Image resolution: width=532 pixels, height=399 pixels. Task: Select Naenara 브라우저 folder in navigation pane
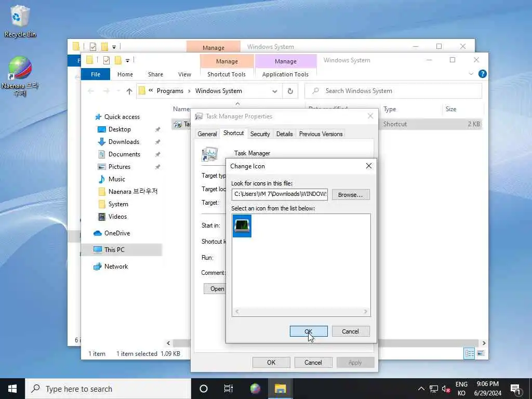coord(132,192)
